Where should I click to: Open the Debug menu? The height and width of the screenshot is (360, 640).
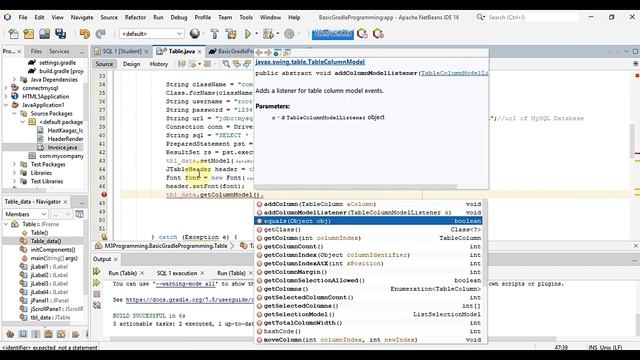pyautogui.click(x=178, y=18)
